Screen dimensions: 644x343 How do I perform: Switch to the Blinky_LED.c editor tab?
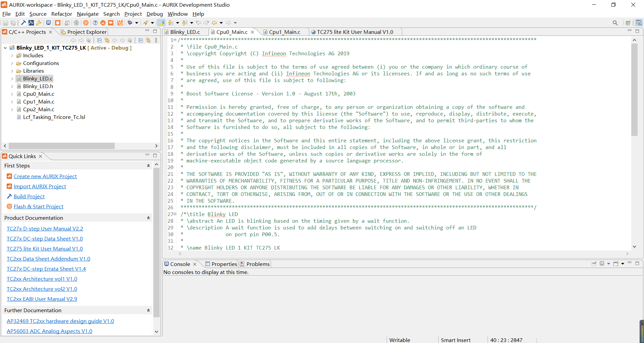185,32
